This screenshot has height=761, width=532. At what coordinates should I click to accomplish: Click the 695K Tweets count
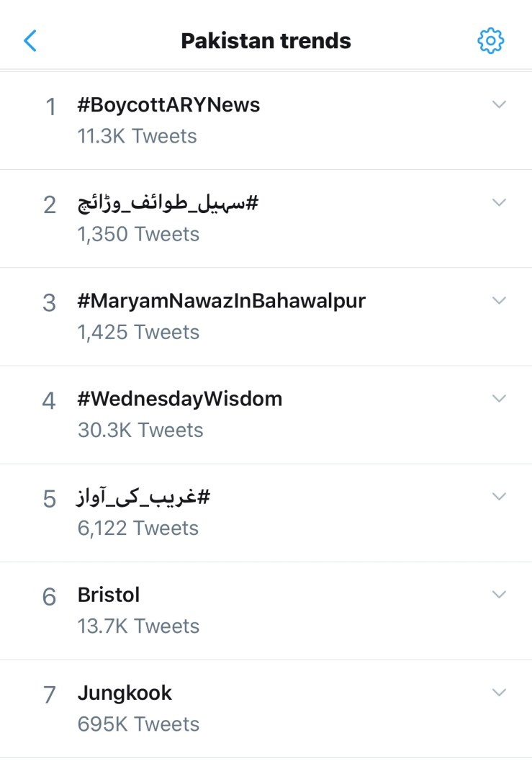(138, 724)
